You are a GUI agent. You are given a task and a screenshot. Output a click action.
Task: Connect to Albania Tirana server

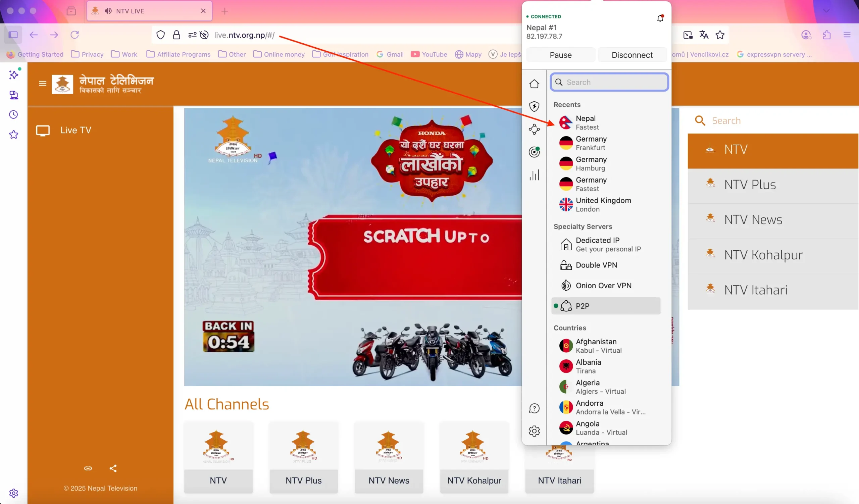point(606,366)
